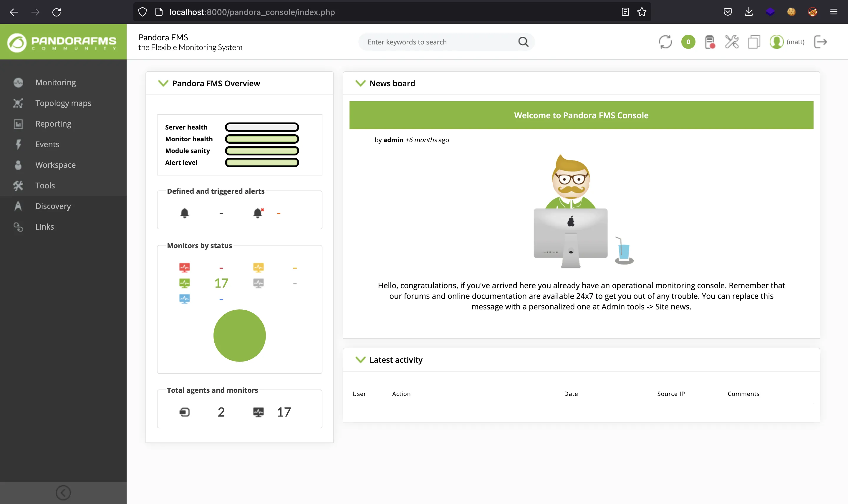Open the Tools menu

(63, 185)
